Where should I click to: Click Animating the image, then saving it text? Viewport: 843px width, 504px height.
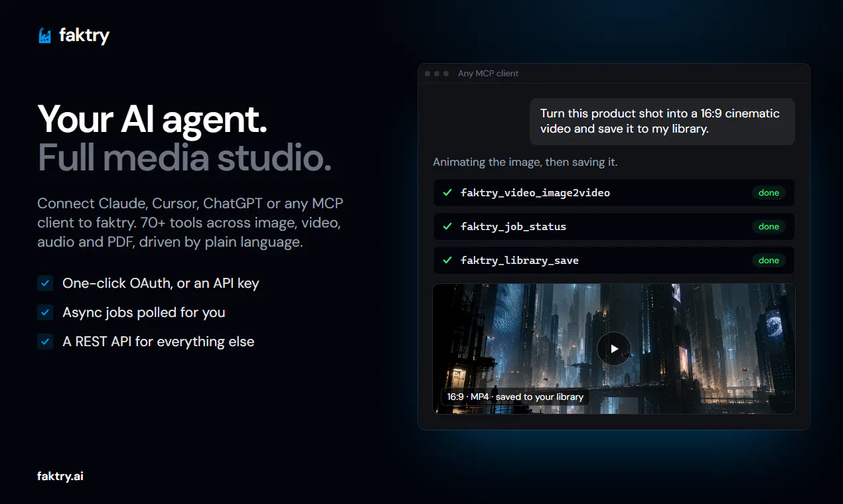click(x=525, y=162)
